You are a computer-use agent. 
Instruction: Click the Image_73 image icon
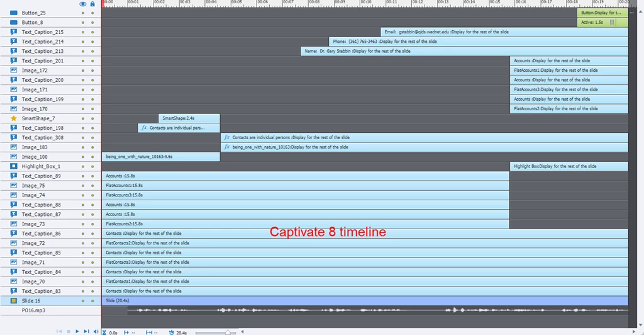point(14,224)
